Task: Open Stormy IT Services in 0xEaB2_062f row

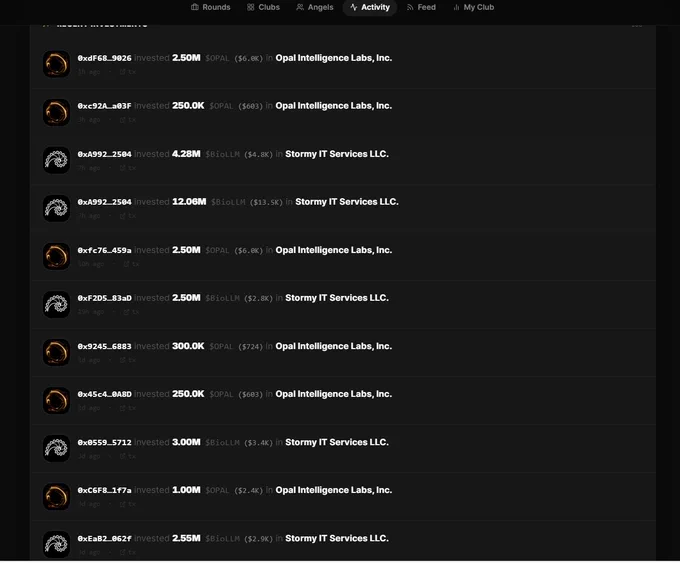Action: coord(337,538)
